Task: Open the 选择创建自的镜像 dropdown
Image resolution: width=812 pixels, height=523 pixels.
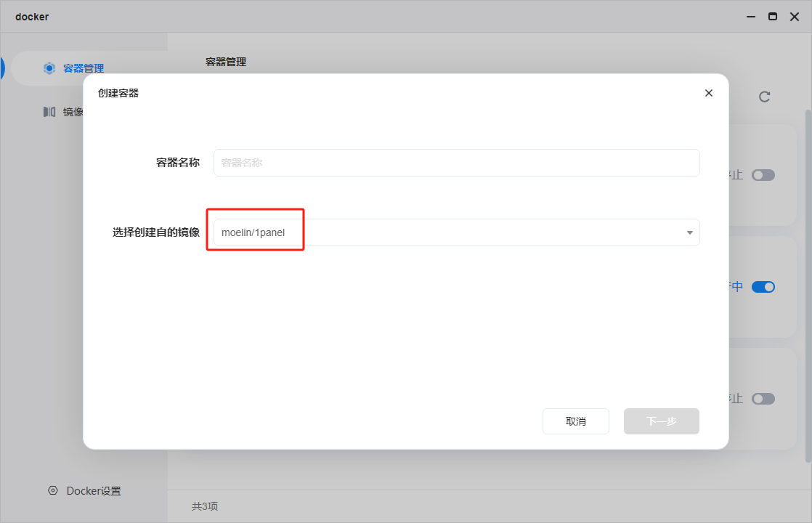Action: (x=457, y=232)
